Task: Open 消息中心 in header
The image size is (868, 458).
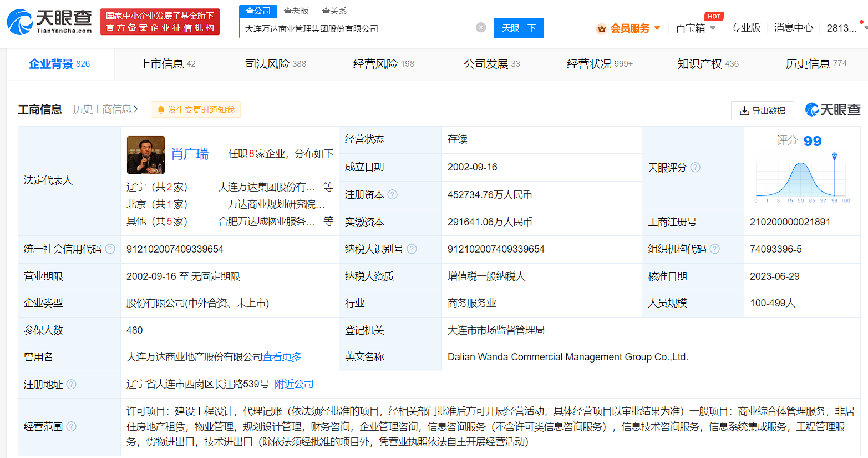Action: click(793, 28)
